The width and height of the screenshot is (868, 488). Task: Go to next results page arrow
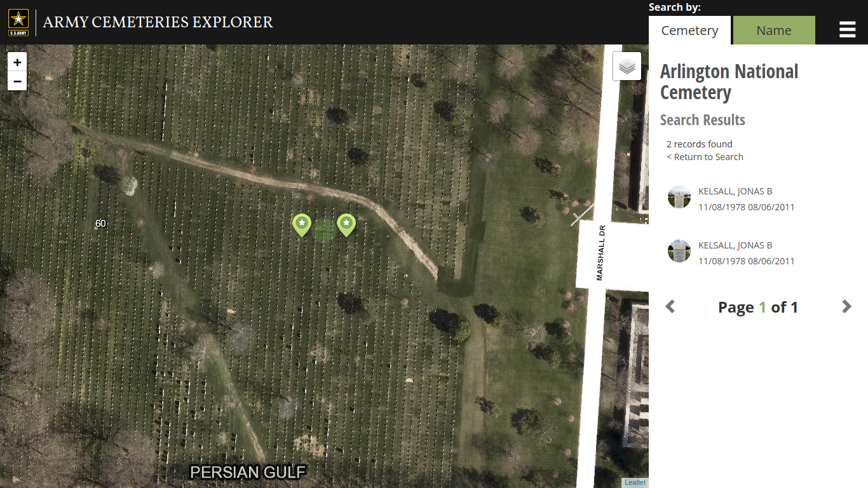pyautogui.click(x=846, y=307)
